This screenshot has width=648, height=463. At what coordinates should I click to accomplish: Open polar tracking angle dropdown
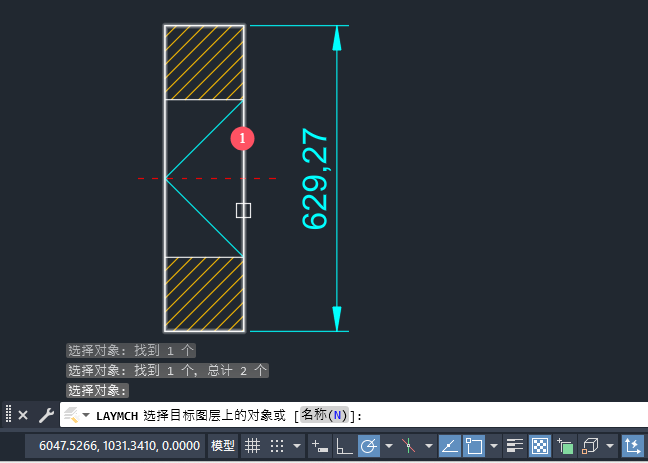point(388,446)
